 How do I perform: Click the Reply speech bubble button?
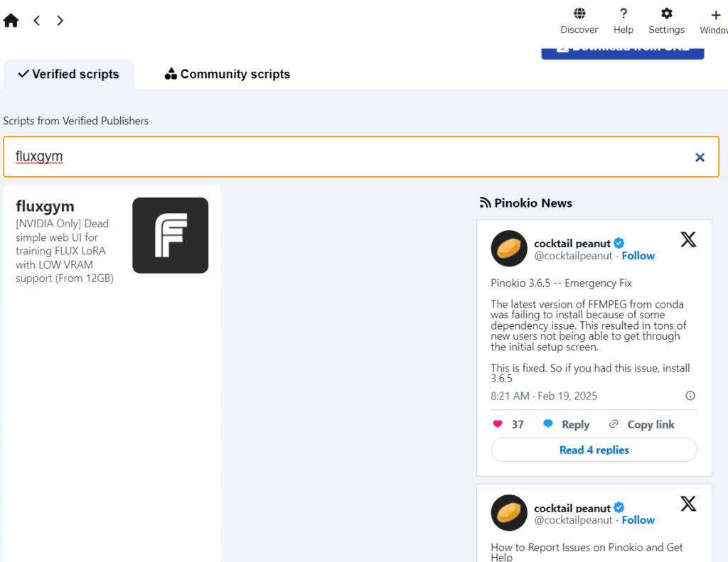[566, 424]
